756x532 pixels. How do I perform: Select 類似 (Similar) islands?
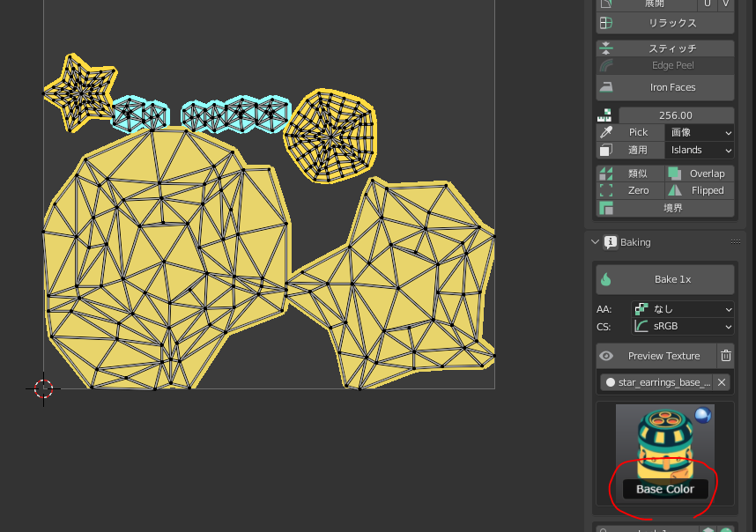click(629, 174)
